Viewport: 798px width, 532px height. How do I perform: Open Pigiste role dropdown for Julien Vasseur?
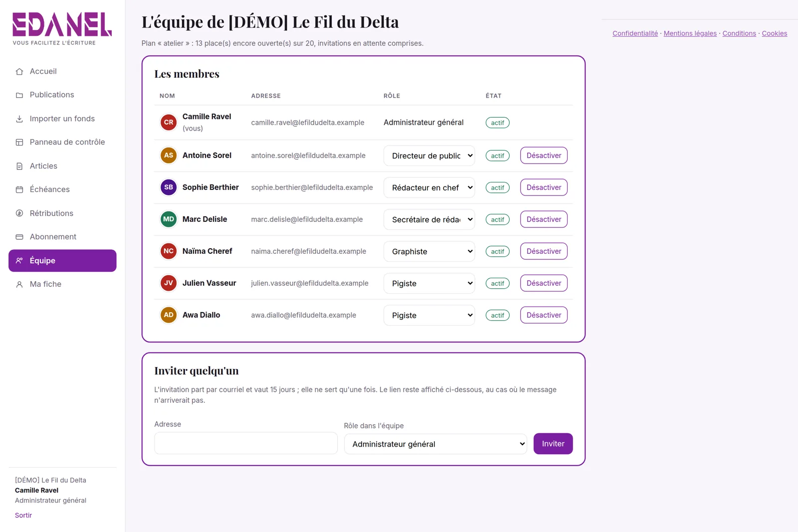[x=429, y=283]
